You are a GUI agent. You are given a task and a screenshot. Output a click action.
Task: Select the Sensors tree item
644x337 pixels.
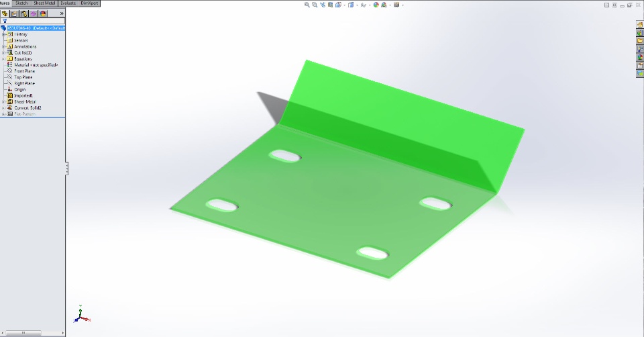click(21, 41)
